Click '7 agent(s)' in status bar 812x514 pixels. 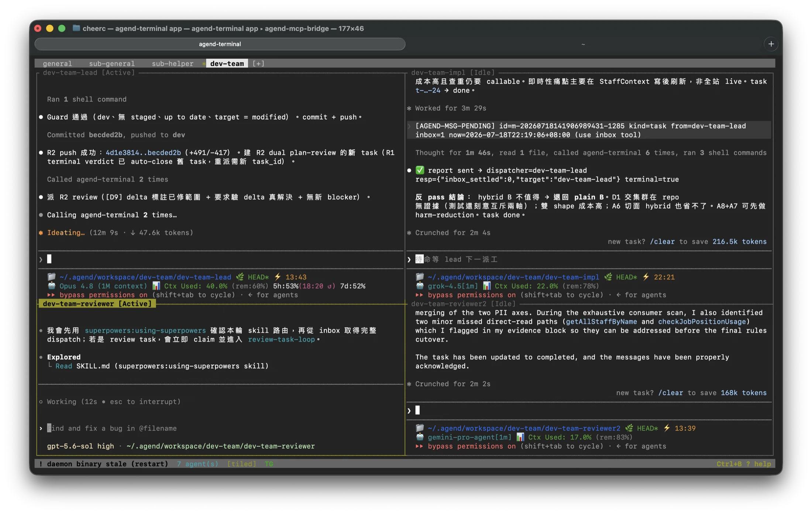coord(197,464)
